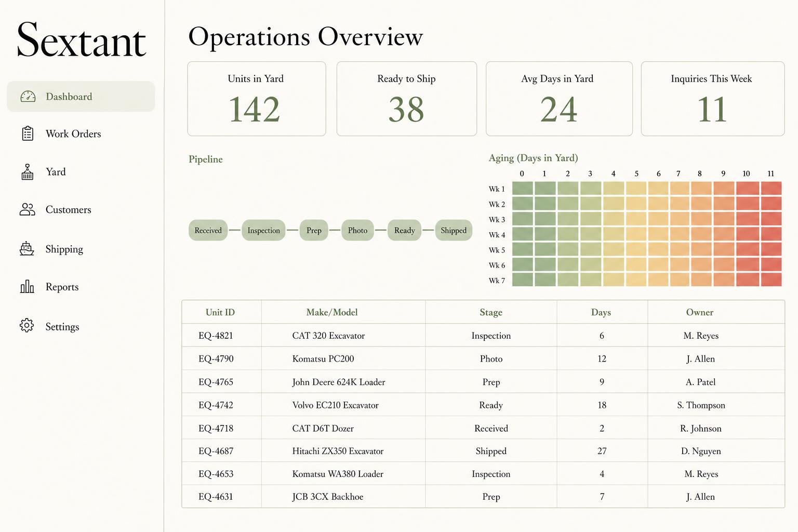Open the Ready to Ship card

[x=407, y=99]
